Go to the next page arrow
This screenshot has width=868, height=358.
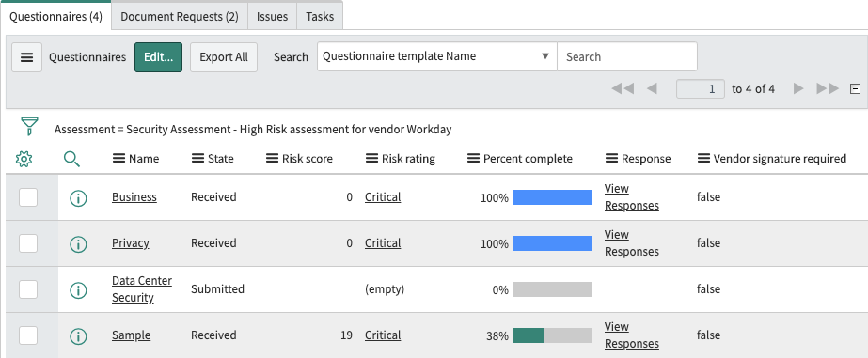(x=798, y=88)
